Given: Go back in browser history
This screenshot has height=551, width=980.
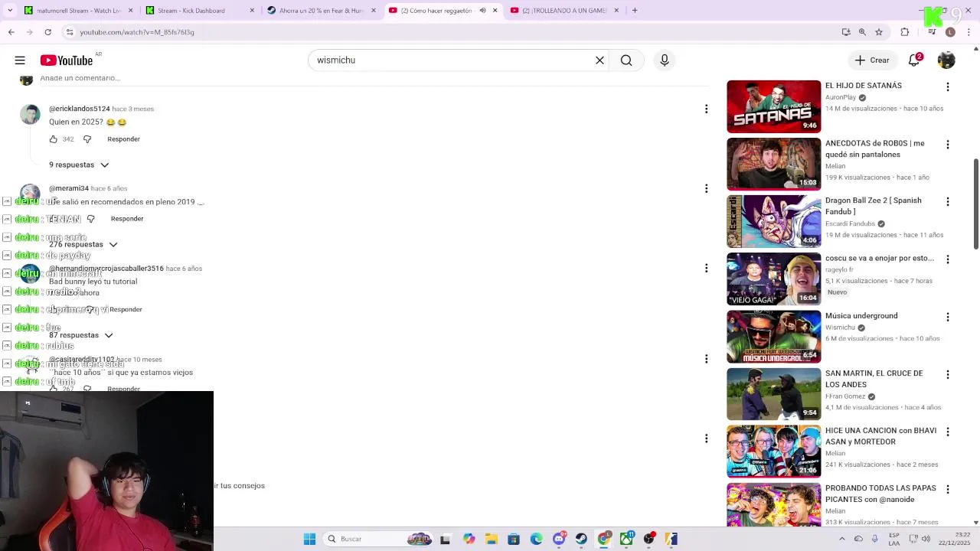Looking at the screenshot, I should 11,32.
